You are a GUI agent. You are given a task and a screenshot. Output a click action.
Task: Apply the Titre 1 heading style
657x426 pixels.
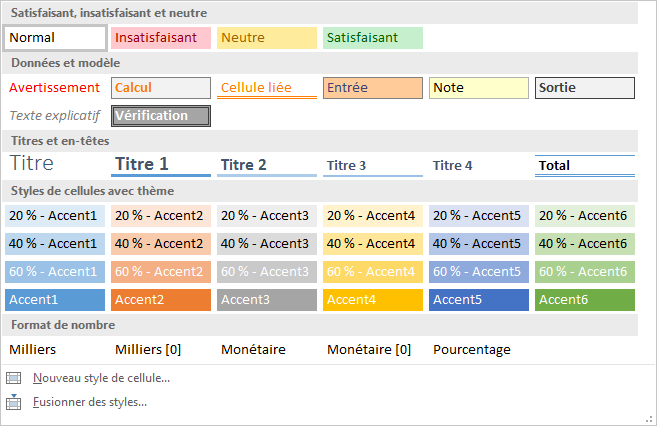161,165
